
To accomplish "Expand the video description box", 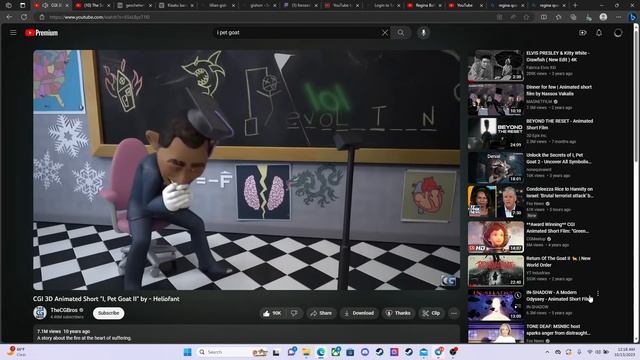I will (247, 334).
